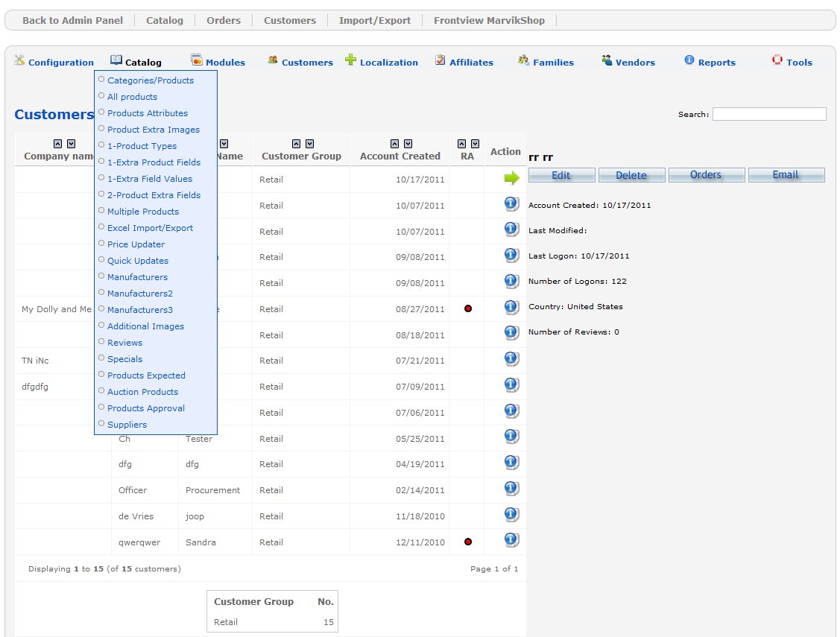Click the Delete customer button
The image size is (840, 637).
(631, 175)
